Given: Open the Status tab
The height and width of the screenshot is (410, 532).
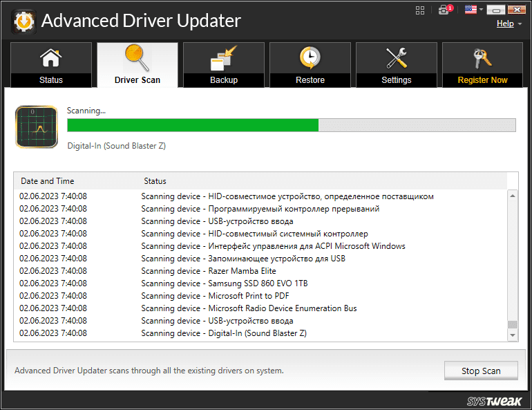Looking at the screenshot, I should click(x=51, y=65).
